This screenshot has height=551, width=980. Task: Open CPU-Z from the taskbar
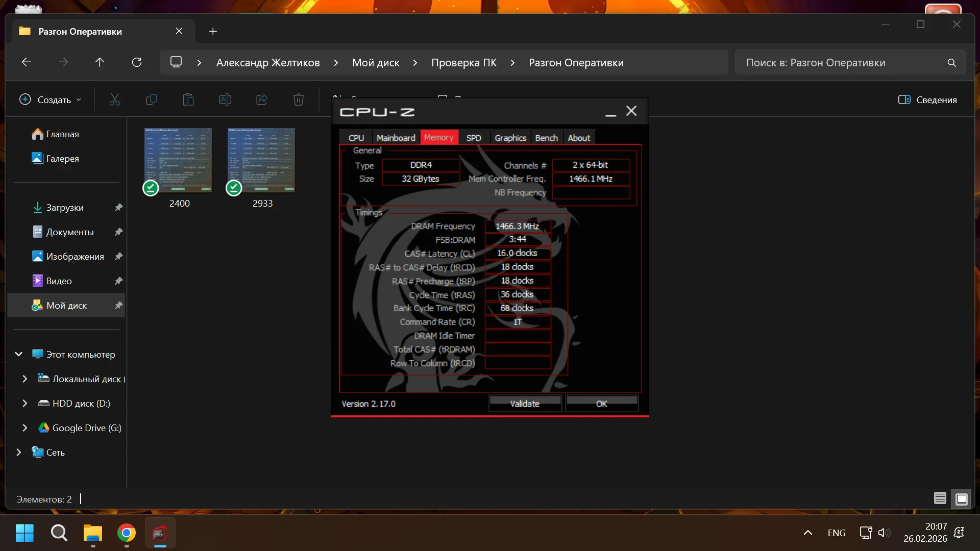point(160,533)
